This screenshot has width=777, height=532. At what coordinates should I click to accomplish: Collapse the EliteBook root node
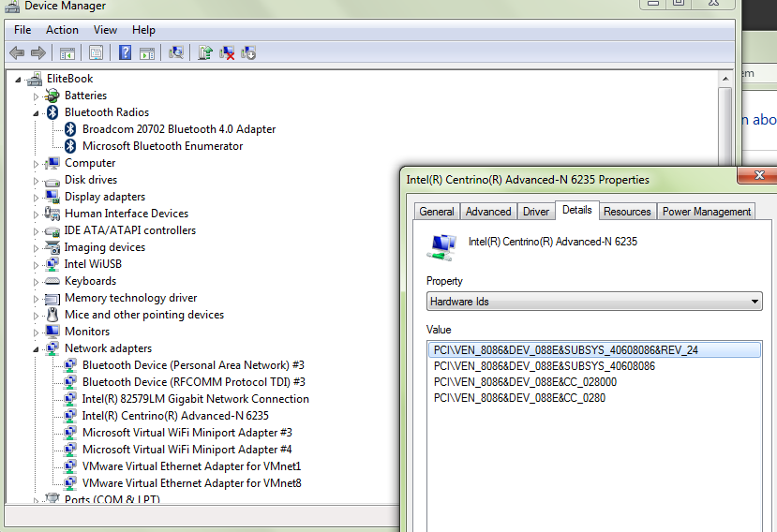coord(18,80)
